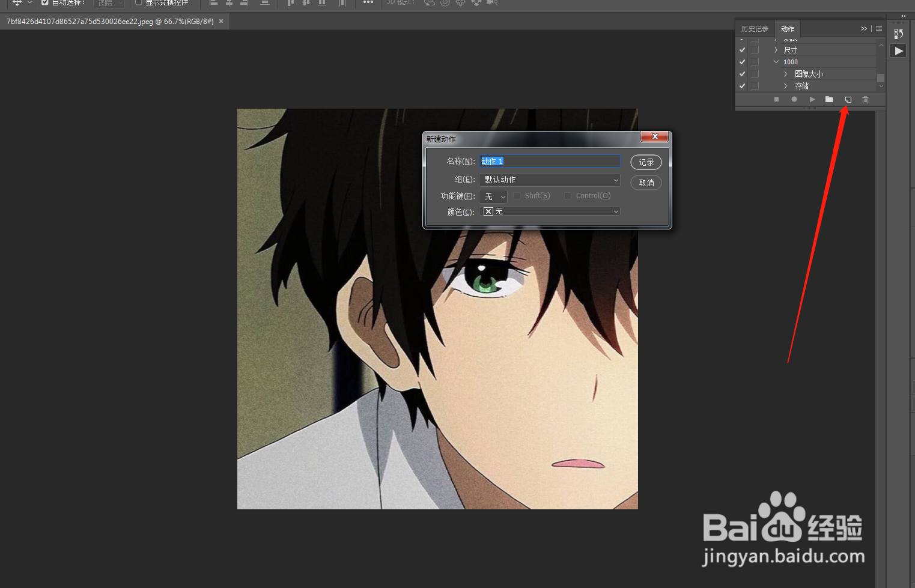The height and width of the screenshot is (588, 915).
Task: Click the 新建动作 dialog title bar
Action: click(532, 138)
